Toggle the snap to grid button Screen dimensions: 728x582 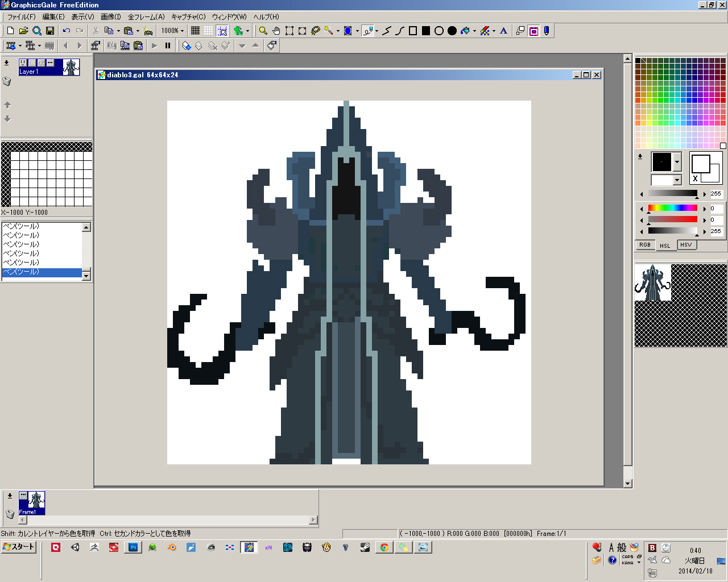(x=222, y=31)
